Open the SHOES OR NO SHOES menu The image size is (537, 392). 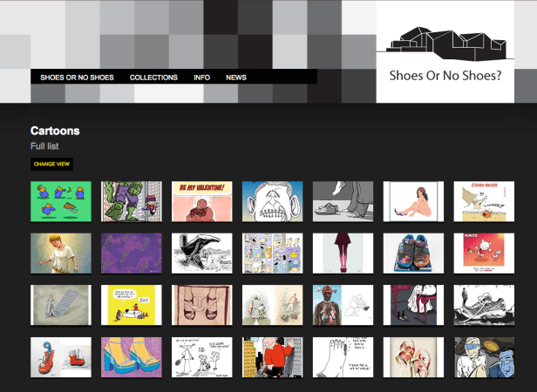point(77,78)
